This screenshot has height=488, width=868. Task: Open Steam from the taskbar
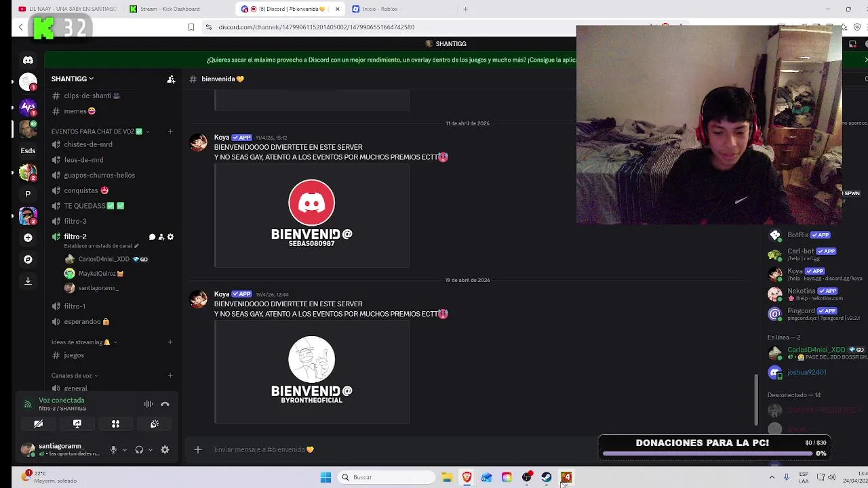tap(547, 477)
